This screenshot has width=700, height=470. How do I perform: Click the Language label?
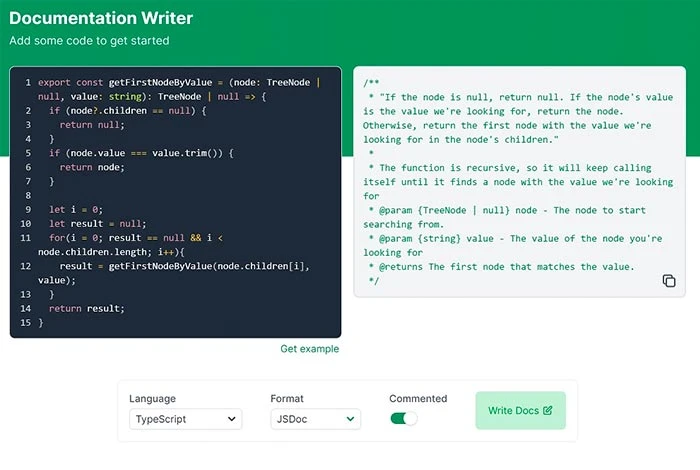coord(152,399)
